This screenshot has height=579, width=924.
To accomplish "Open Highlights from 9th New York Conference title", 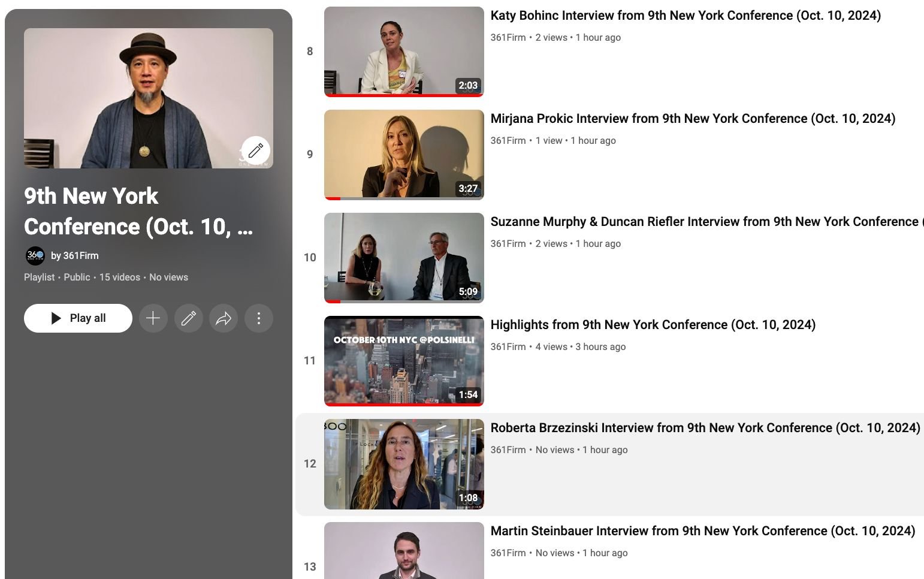I will (x=653, y=325).
